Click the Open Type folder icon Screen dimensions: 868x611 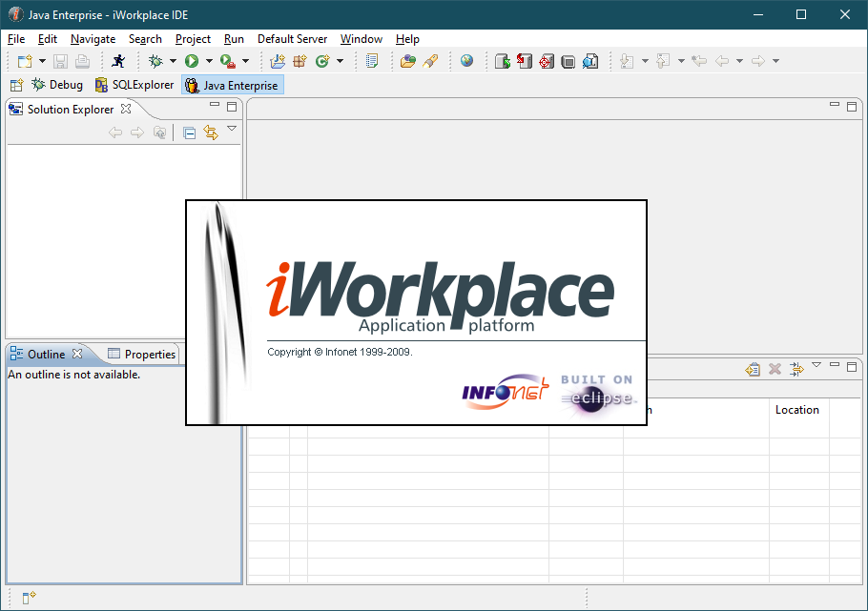(408, 61)
